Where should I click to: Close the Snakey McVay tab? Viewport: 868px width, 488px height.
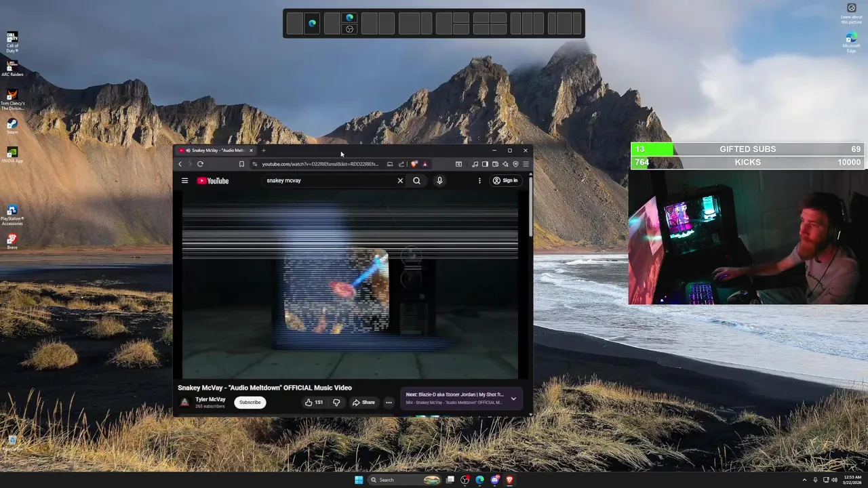point(251,150)
